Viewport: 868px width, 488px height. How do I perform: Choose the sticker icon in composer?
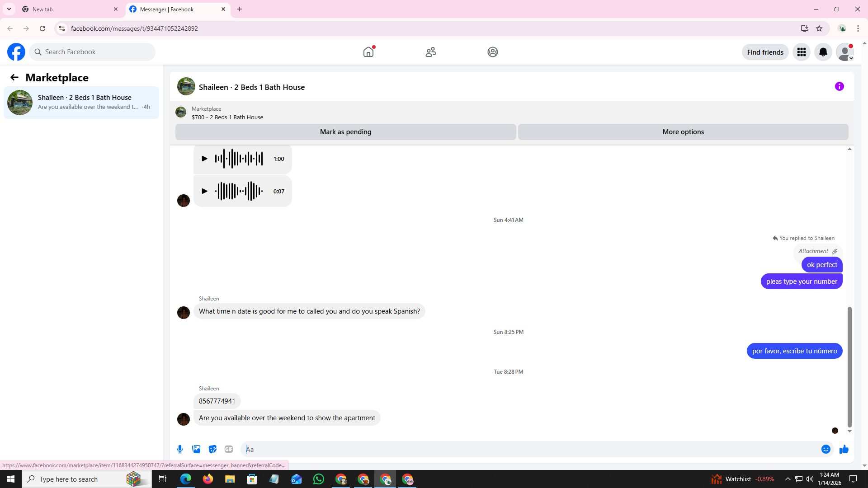212,449
